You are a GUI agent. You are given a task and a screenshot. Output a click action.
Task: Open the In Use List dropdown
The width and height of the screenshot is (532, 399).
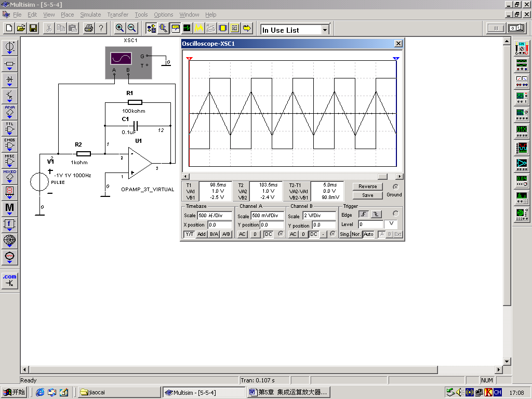point(325,30)
